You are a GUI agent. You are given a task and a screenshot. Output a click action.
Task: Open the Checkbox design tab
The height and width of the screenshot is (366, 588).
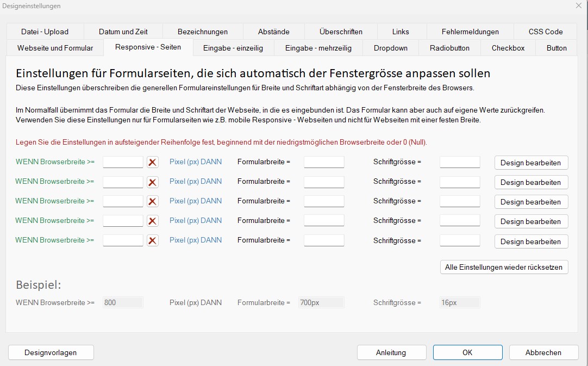point(508,48)
